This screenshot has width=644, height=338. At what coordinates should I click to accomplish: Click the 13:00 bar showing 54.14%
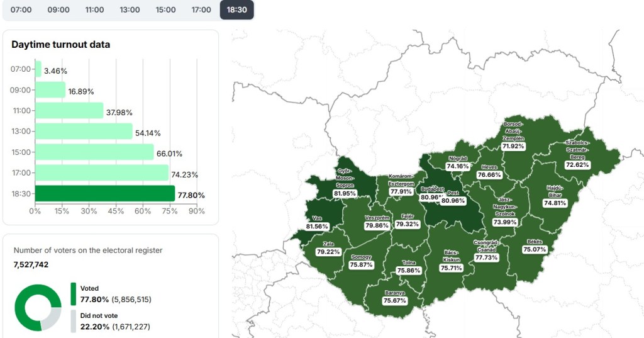(x=84, y=132)
